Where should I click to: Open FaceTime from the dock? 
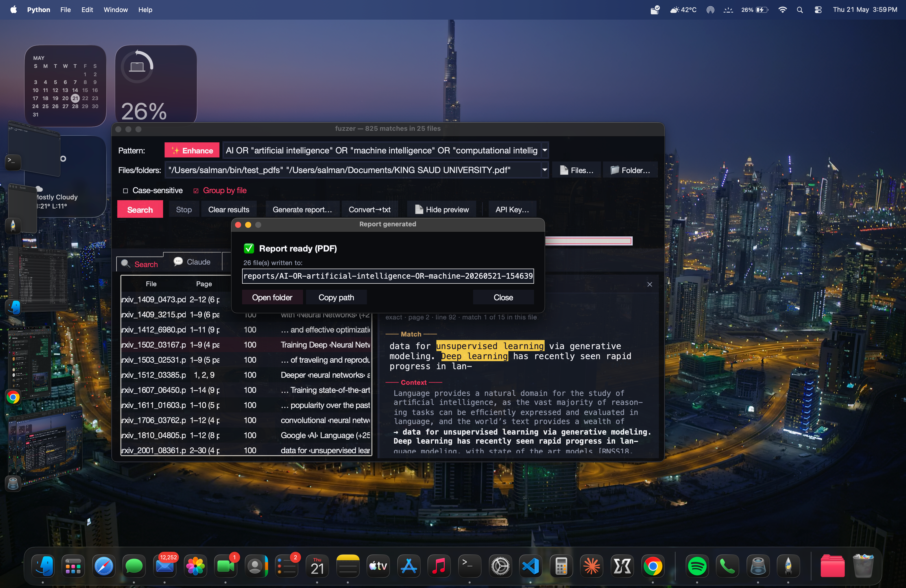pyautogui.click(x=226, y=566)
